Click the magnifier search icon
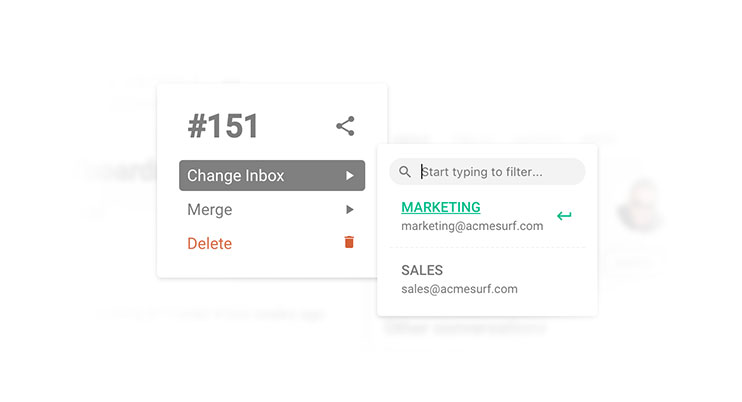Screen dimensions: 742x402 coord(405,172)
